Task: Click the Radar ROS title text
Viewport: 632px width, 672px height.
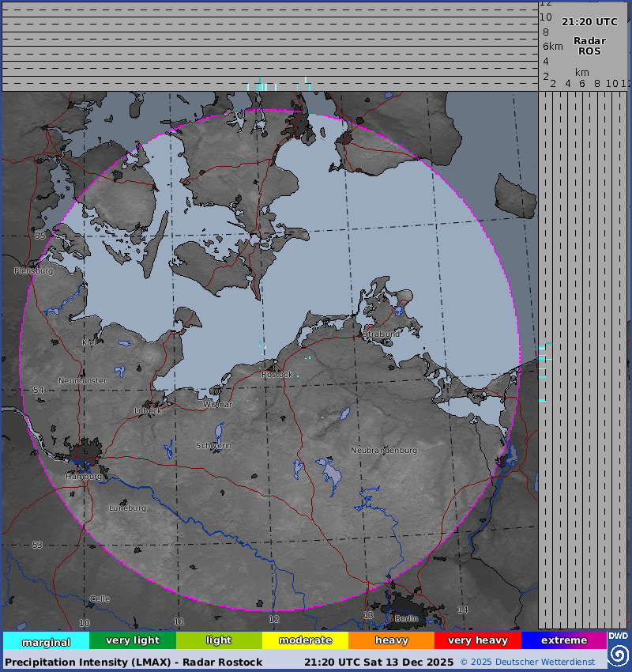Action: (589, 46)
